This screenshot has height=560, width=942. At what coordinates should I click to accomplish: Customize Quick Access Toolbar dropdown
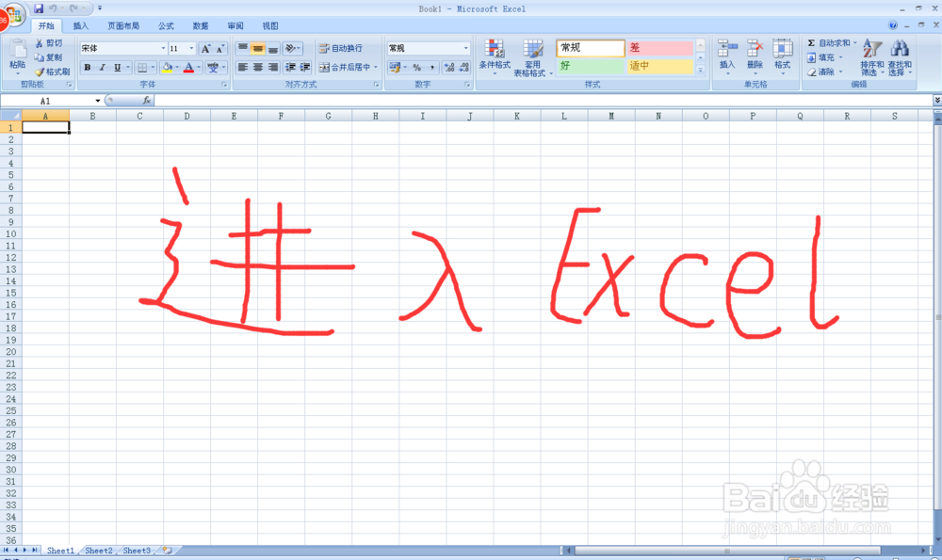coord(100,8)
